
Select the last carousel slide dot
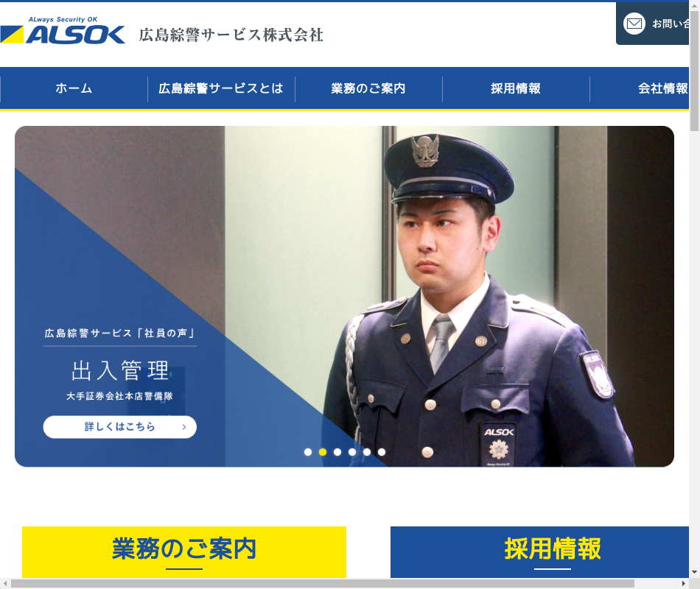click(381, 452)
